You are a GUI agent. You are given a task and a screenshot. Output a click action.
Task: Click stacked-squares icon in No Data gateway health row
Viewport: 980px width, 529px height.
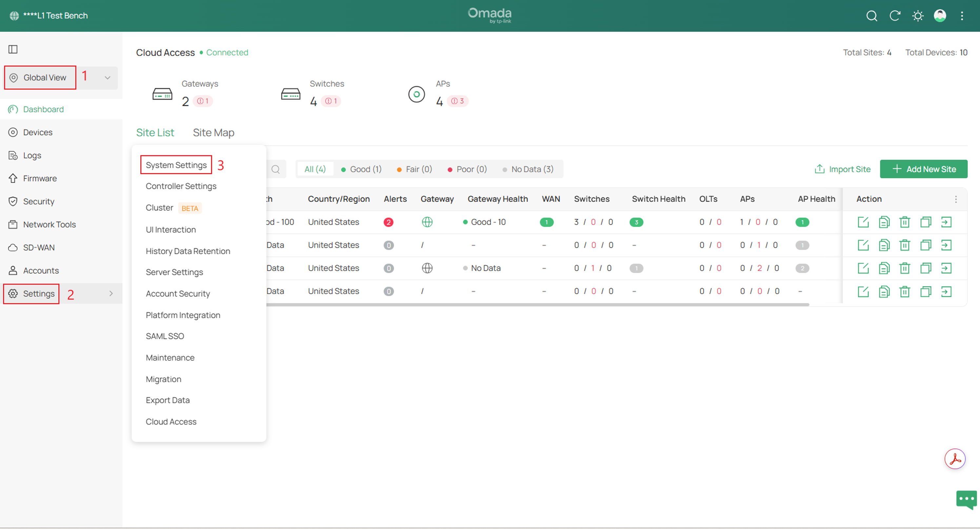(x=926, y=268)
